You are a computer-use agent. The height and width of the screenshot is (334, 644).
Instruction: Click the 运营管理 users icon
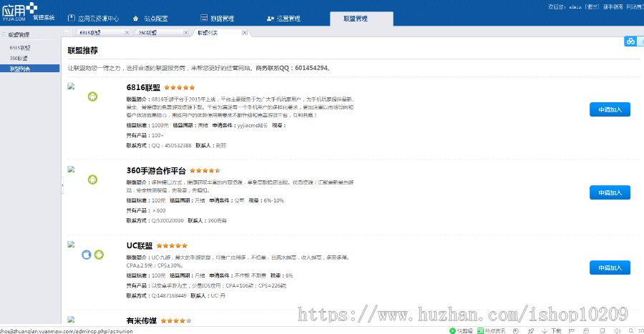click(270, 19)
